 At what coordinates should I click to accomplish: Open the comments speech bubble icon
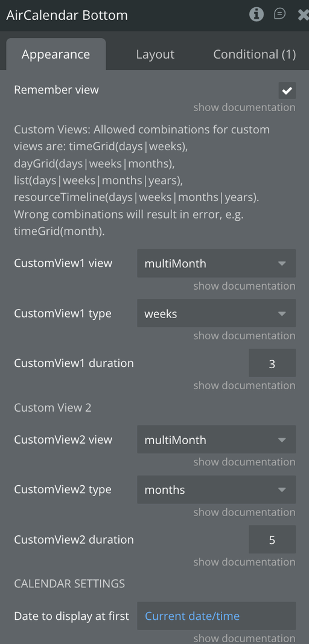280,14
